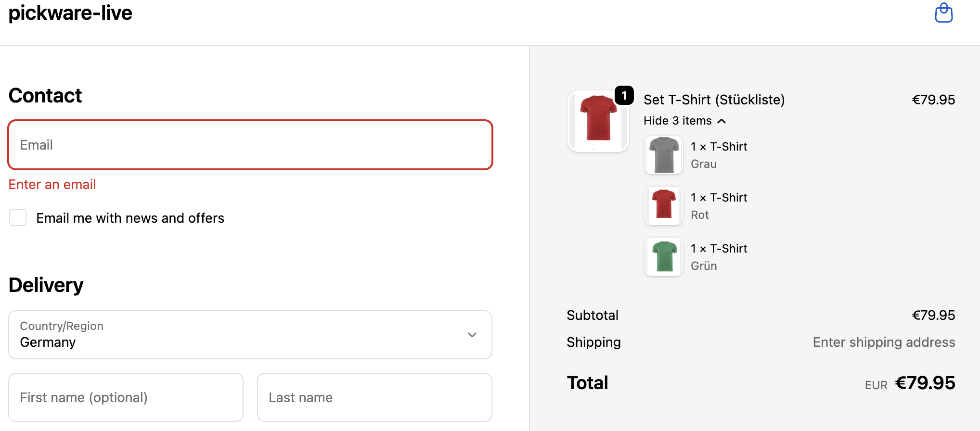The width and height of the screenshot is (980, 431).
Task: Open the Country/Region dropdown
Action: [250, 335]
